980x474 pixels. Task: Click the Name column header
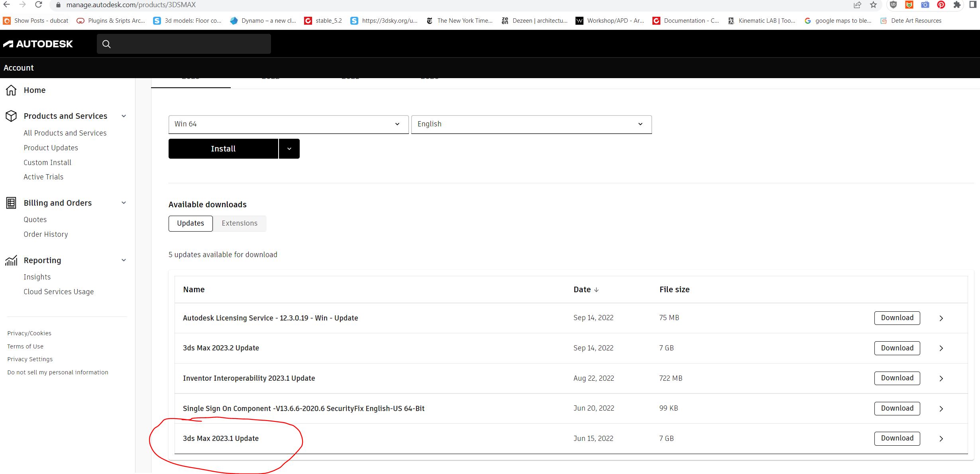point(194,290)
